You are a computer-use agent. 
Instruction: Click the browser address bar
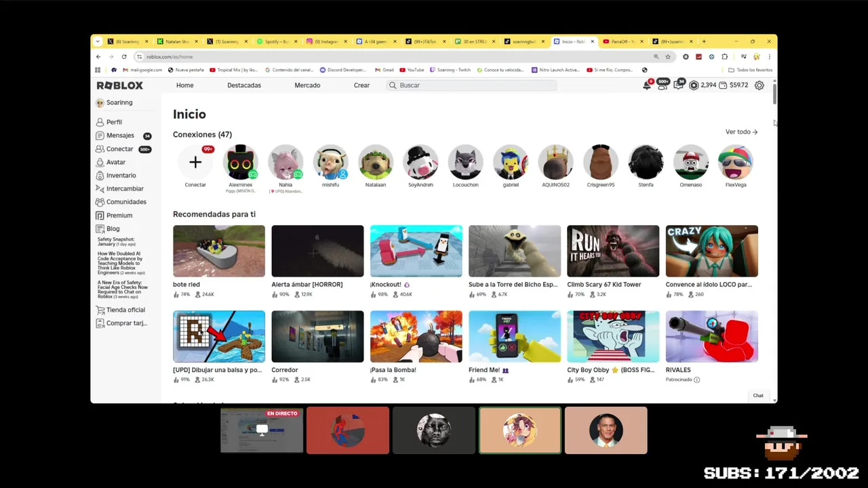pyautogui.click(x=393, y=57)
